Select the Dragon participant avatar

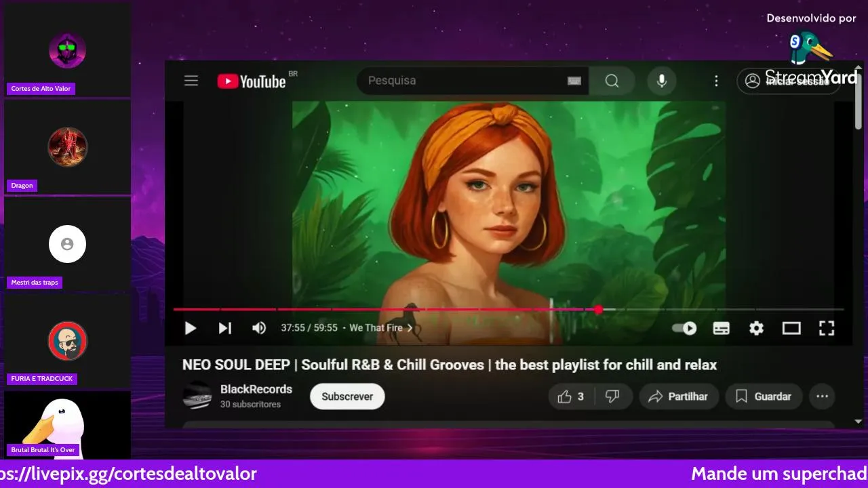coord(67,146)
